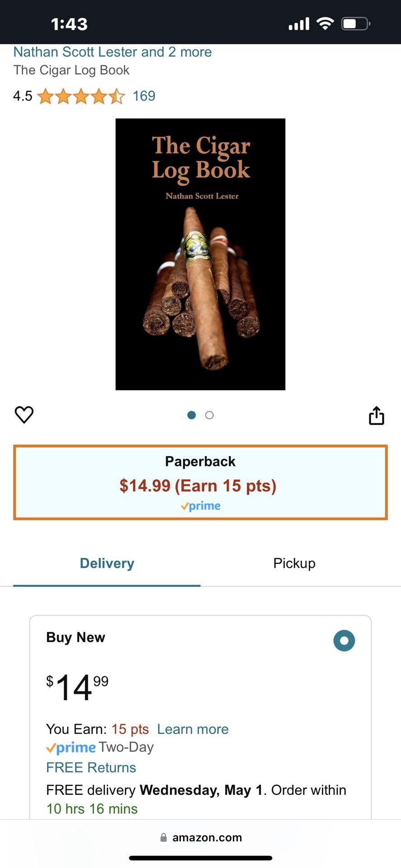Switch to the Pickup tab
Viewport: 401px width, 868px height.
(x=294, y=563)
